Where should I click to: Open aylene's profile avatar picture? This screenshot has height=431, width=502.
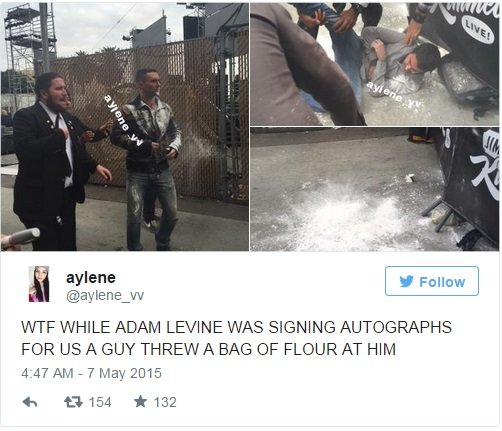click(39, 284)
